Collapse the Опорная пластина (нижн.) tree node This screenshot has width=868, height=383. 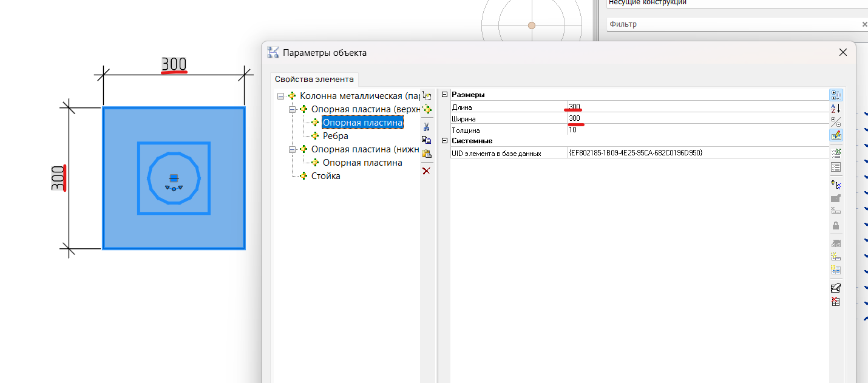tap(292, 149)
